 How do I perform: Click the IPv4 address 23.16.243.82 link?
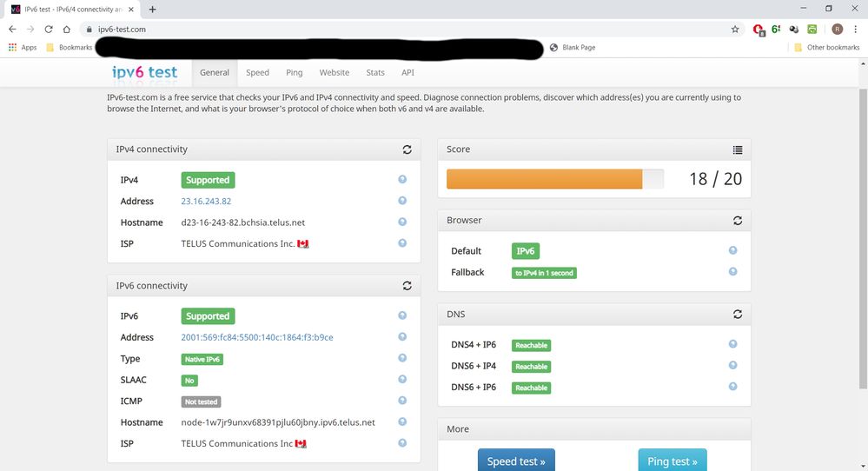tap(206, 201)
